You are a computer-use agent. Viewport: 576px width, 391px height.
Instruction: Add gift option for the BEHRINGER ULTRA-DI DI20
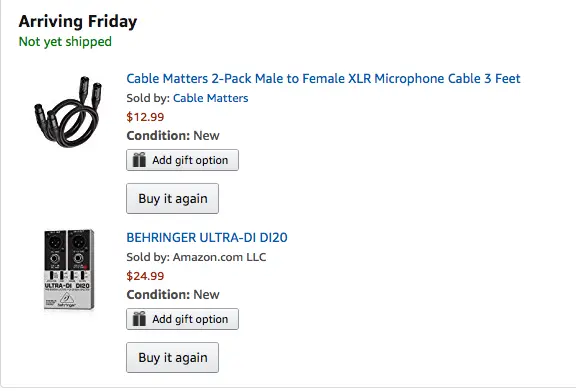(182, 319)
